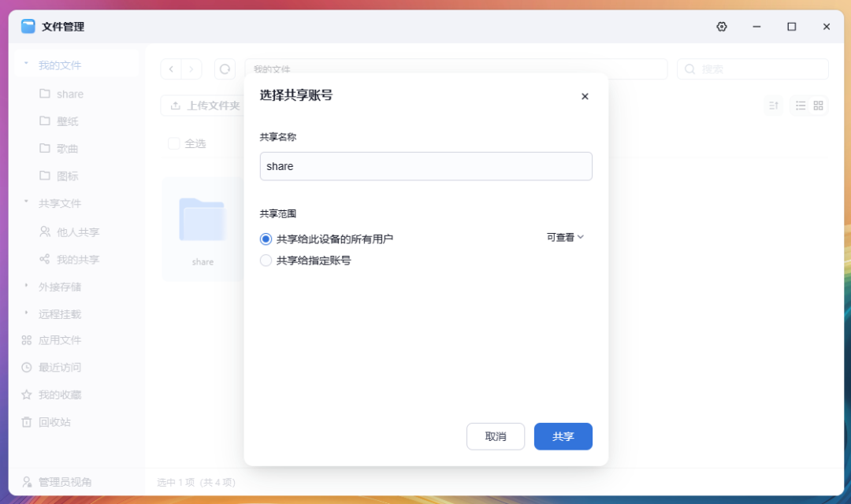The width and height of the screenshot is (851, 504).
Task: Click the 共享名称 input field
Action: [x=425, y=166]
